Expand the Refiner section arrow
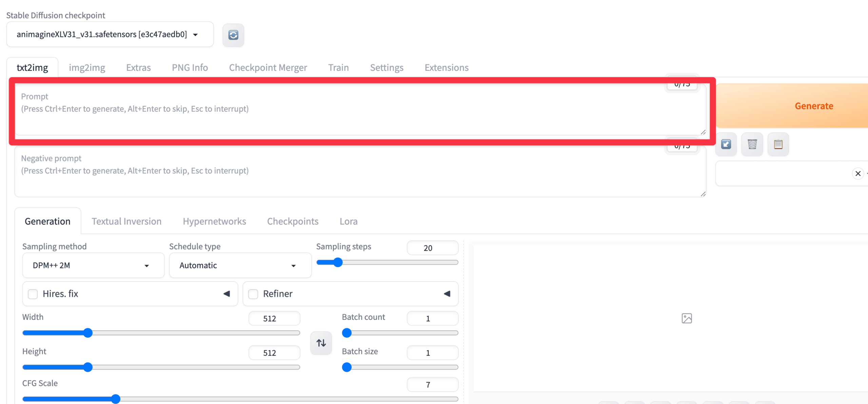 (447, 294)
